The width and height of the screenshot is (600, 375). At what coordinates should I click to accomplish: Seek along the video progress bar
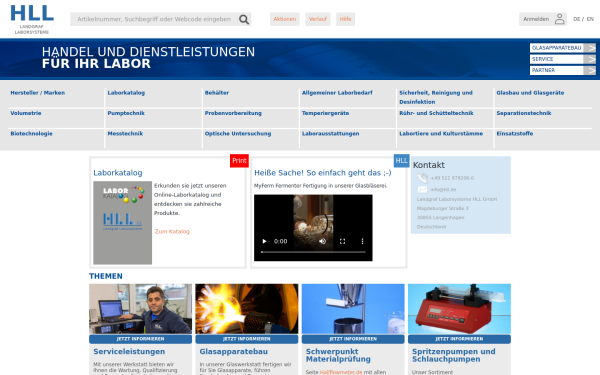pos(313,252)
